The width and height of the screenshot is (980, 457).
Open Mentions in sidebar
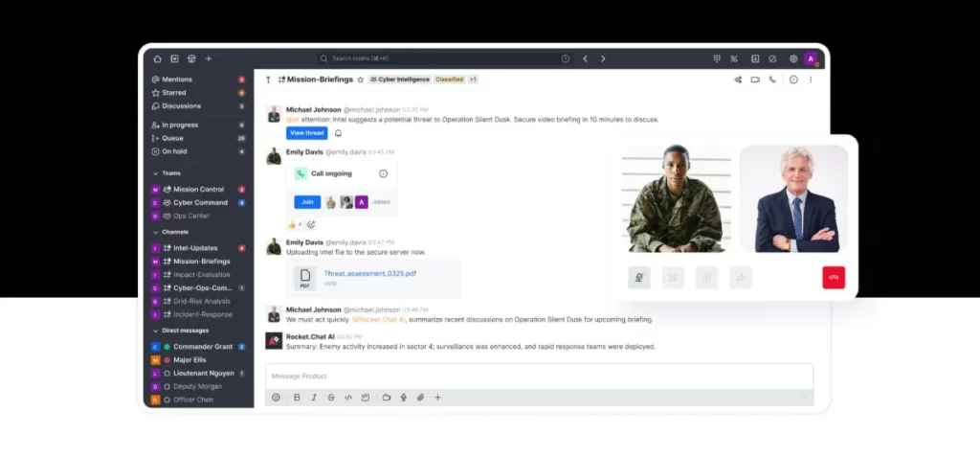click(x=198, y=80)
